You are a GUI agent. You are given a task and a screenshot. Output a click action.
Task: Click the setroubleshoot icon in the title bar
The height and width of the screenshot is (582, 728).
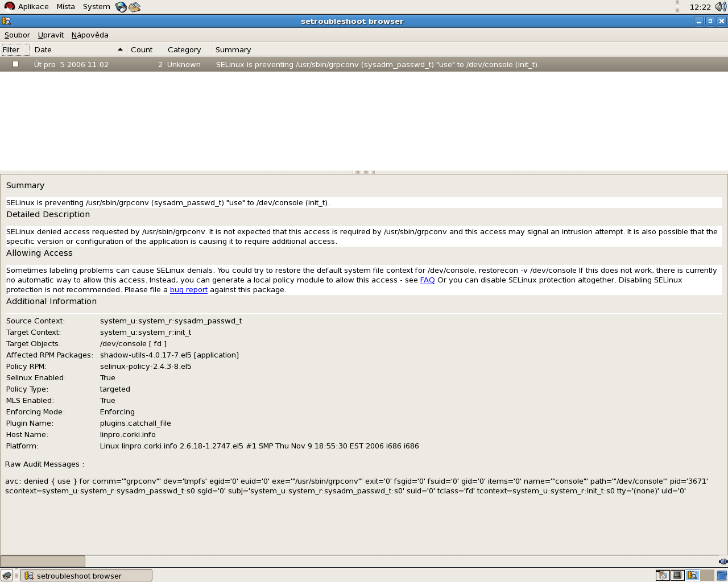point(6,21)
